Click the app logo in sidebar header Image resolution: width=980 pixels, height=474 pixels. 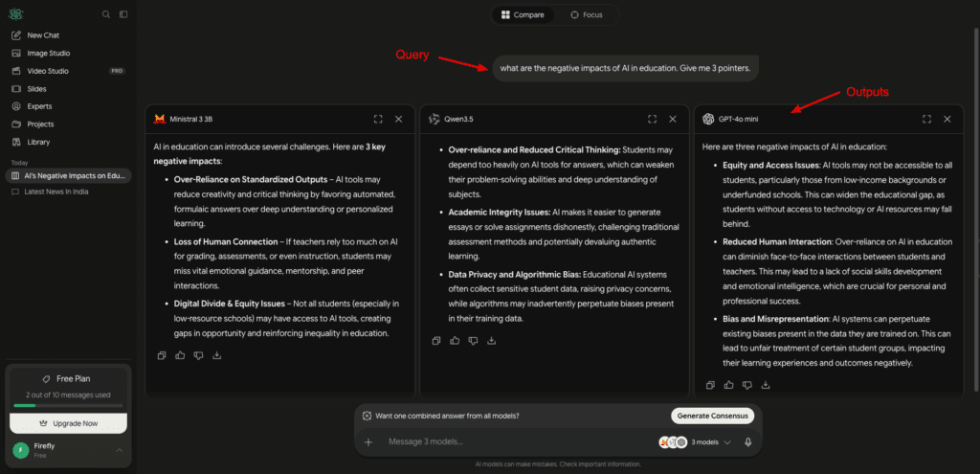15,13
